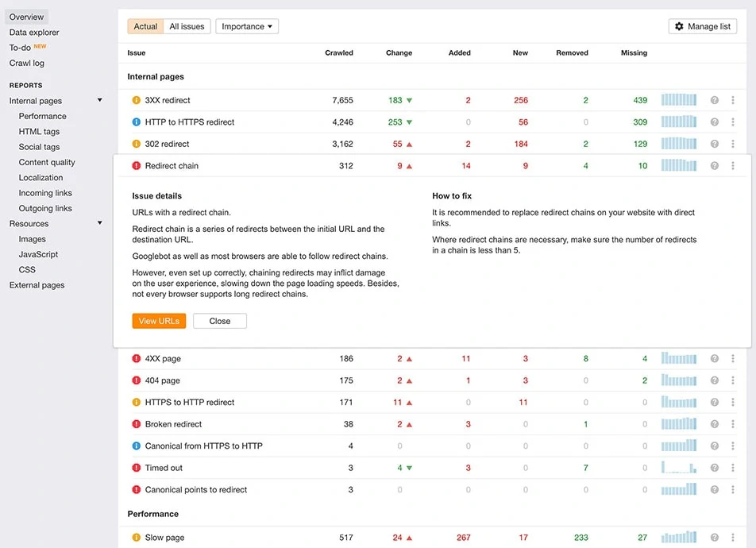Viewport: 756px width, 548px height.
Task: Switch to the Actual issues toggle
Action: (145, 26)
